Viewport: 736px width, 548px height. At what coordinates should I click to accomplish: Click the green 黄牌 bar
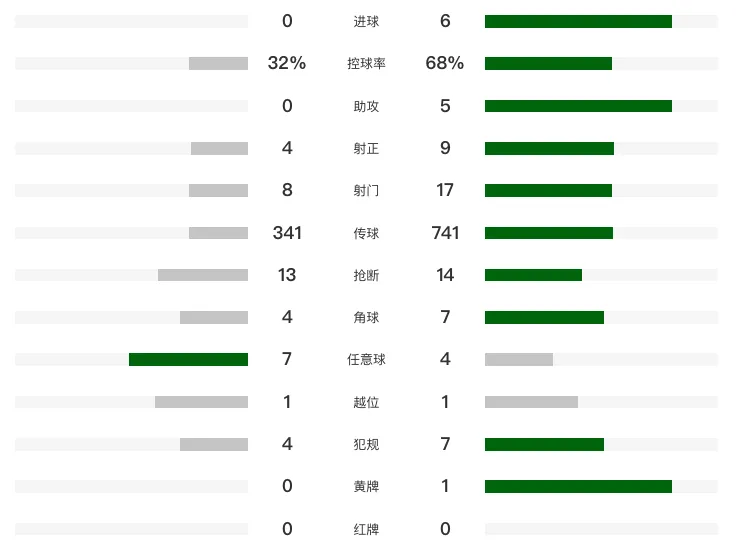coord(578,486)
